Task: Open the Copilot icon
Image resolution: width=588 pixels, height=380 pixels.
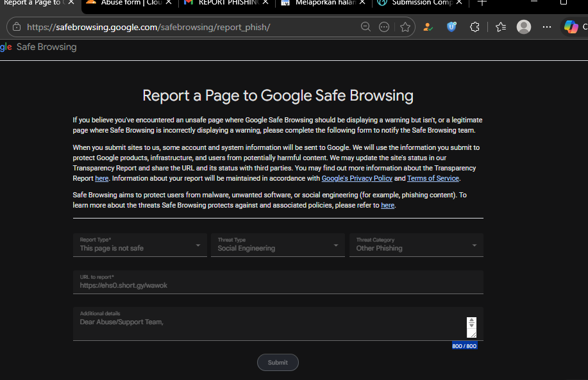Action: pyautogui.click(x=571, y=27)
